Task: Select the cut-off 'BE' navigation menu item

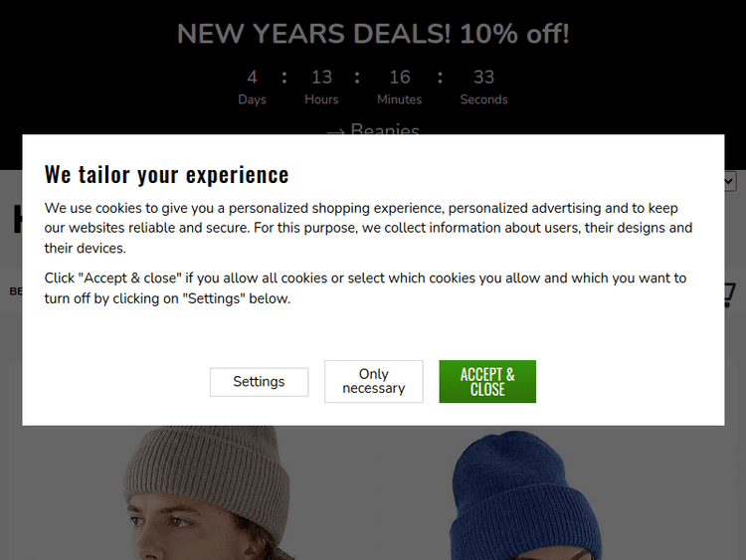Action: [x=15, y=291]
